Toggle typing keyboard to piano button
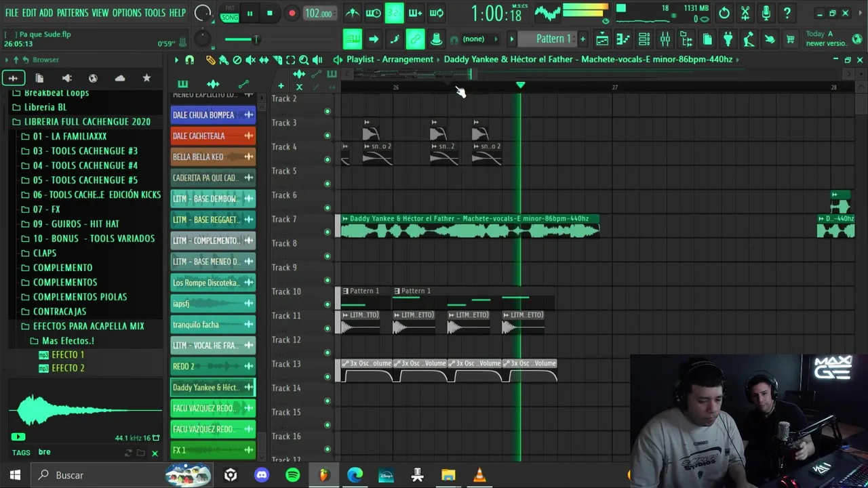The height and width of the screenshot is (488, 868). [x=352, y=39]
